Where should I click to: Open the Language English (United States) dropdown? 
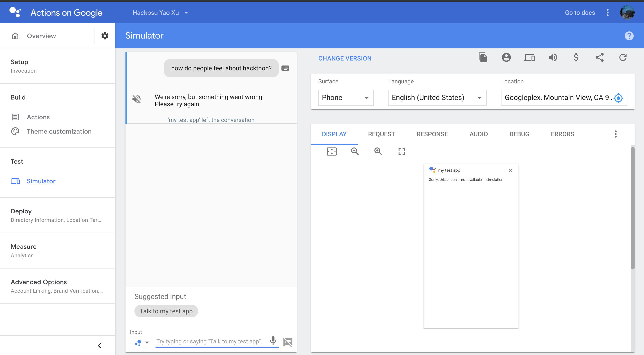click(437, 97)
